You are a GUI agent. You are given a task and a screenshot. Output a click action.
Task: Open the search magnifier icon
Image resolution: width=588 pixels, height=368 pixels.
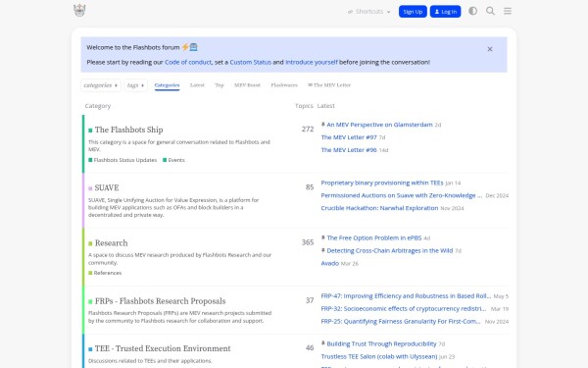(x=490, y=11)
